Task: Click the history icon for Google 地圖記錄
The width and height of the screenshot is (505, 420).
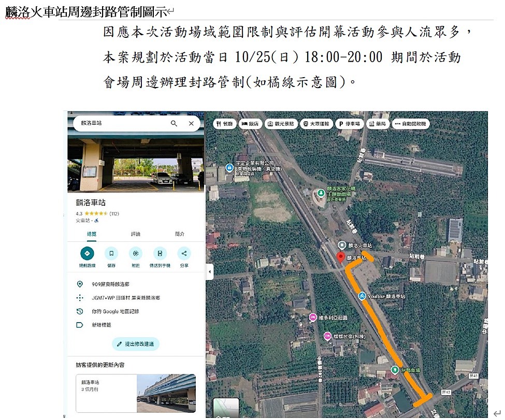Action: [80, 311]
